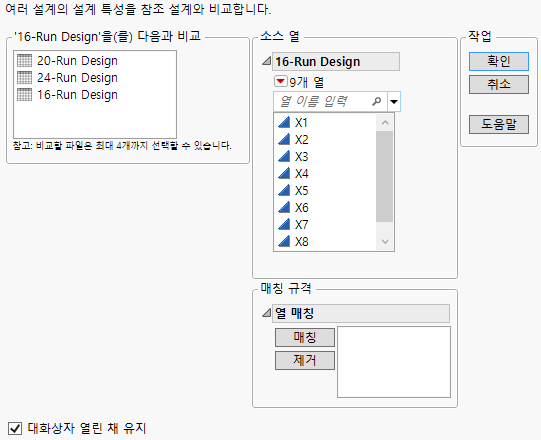
Task: Select 16-Run Design text in comparison list
Action: coord(77,95)
